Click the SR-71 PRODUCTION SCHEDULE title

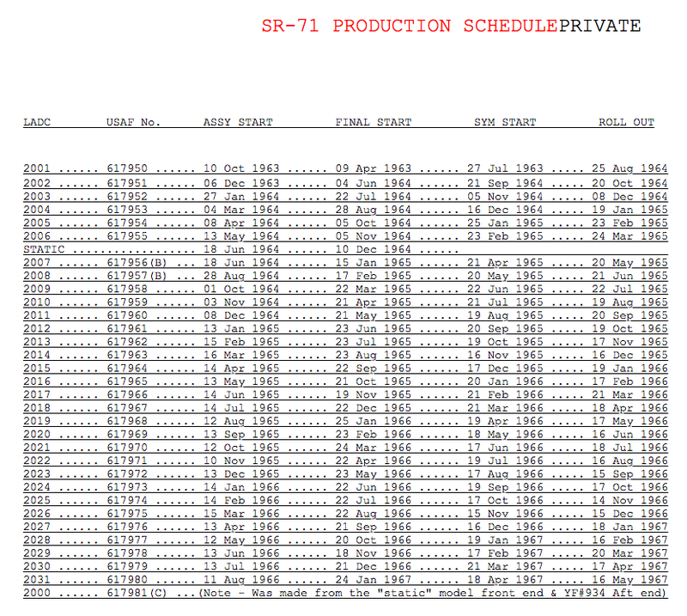tap(410, 26)
